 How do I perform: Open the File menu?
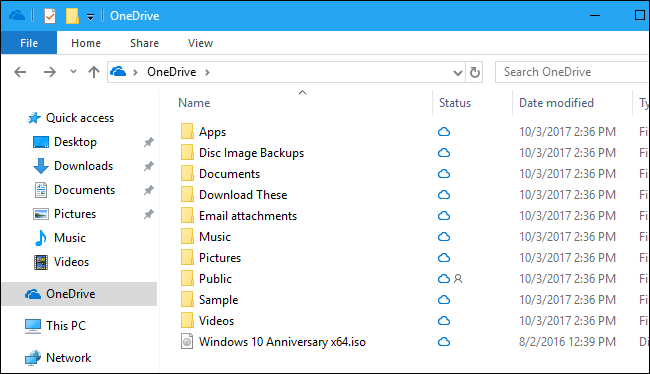pos(29,43)
